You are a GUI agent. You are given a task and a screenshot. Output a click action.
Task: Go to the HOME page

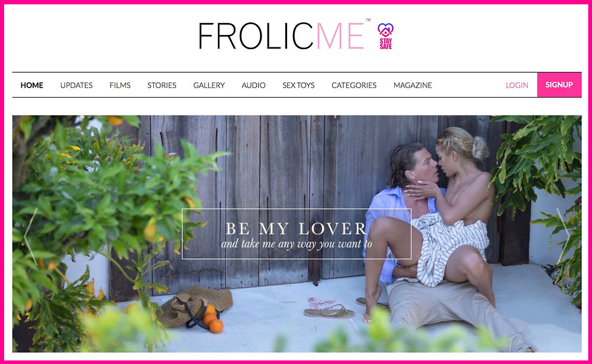(32, 85)
